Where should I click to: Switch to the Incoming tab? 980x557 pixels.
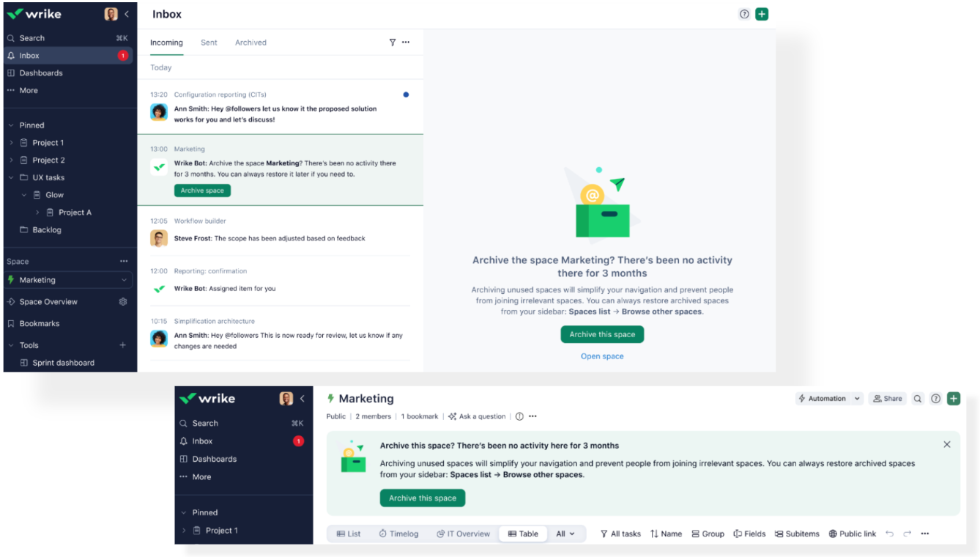pyautogui.click(x=166, y=43)
